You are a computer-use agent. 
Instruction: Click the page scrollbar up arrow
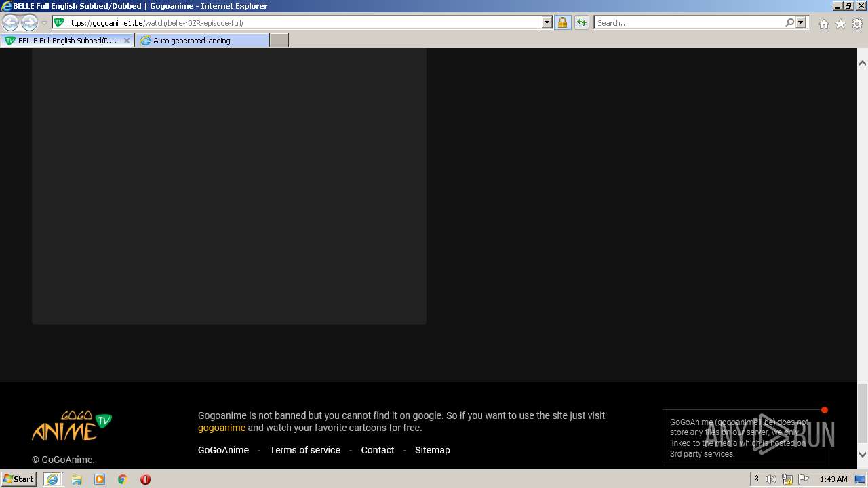click(863, 63)
